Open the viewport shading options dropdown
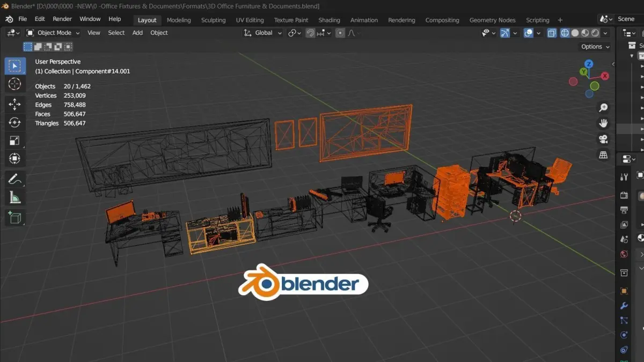Viewport: 644px width, 362px height. pos(605,33)
